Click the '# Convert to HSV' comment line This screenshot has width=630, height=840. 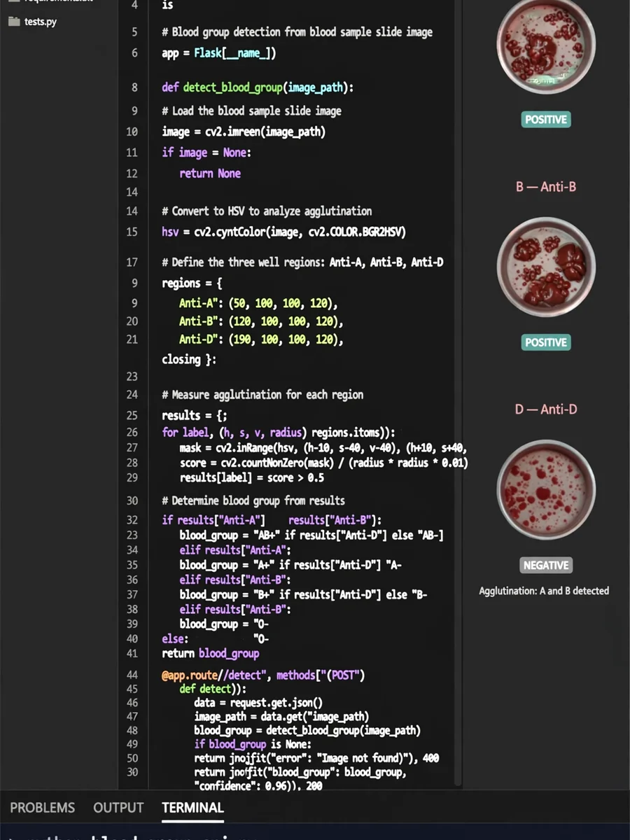[267, 211]
